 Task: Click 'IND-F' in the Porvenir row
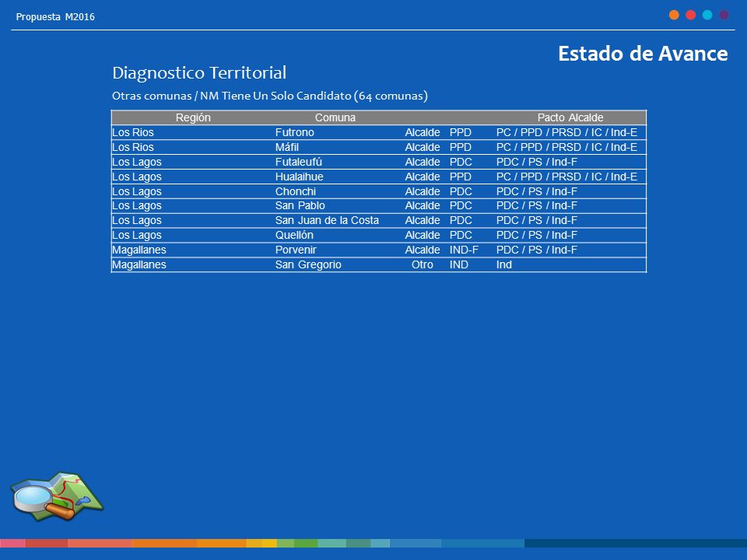464,250
